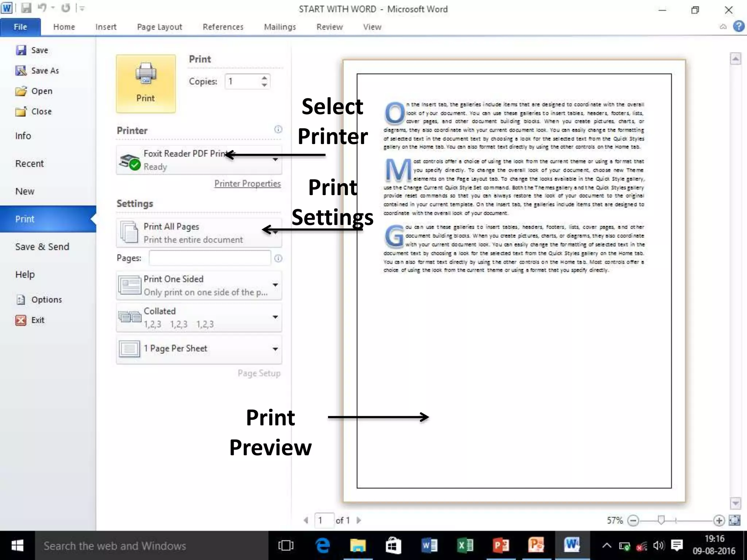The width and height of the screenshot is (747, 560).
Task: Click the volume icon in system tray
Action: click(659, 545)
